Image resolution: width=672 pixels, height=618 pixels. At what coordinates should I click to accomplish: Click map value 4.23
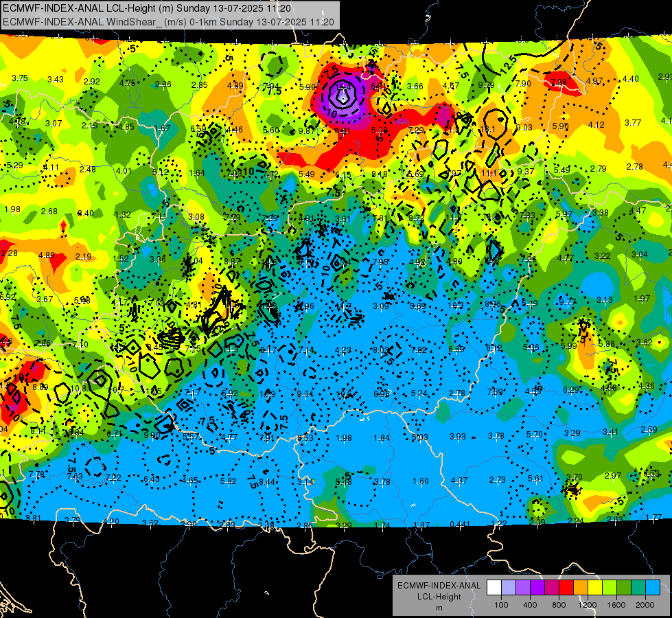(343, 350)
